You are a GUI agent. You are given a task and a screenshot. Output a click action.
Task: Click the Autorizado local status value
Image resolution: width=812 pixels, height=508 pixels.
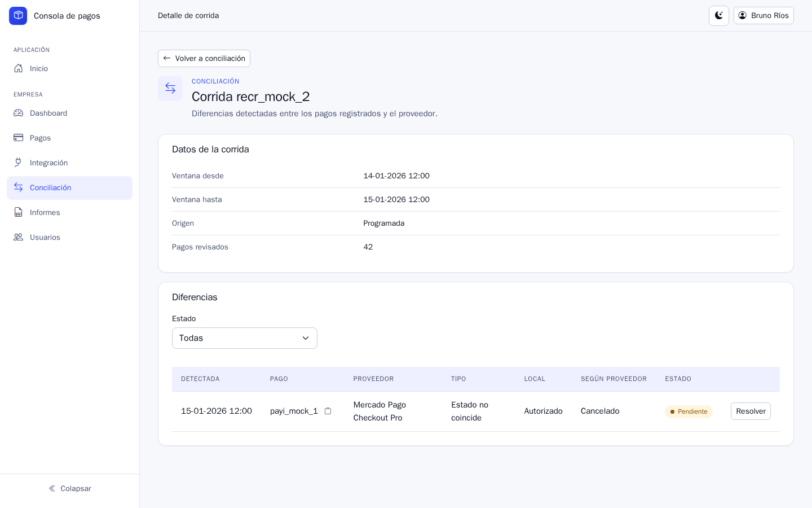543,411
